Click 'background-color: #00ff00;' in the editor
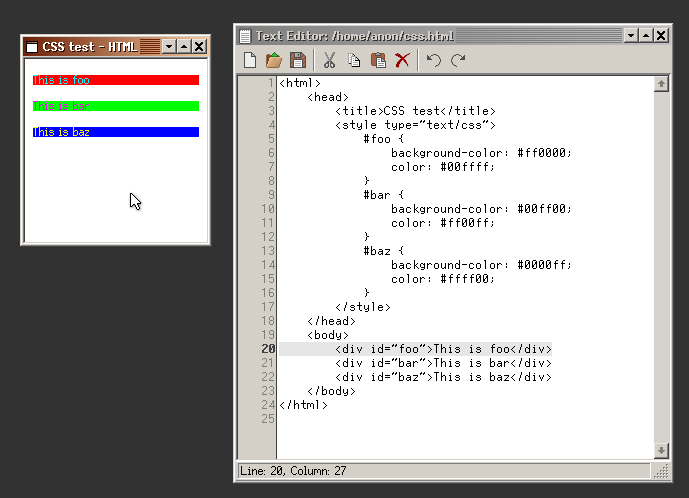Image resolution: width=689 pixels, height=498 pixels. (481, 209)
